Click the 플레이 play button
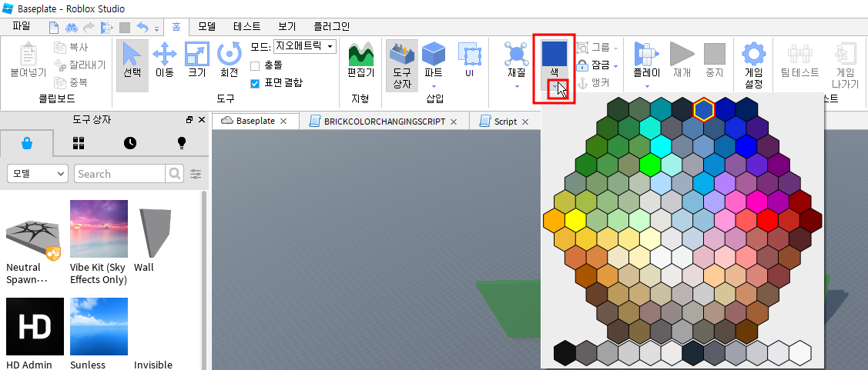868x370 pixels. point(647,60)
